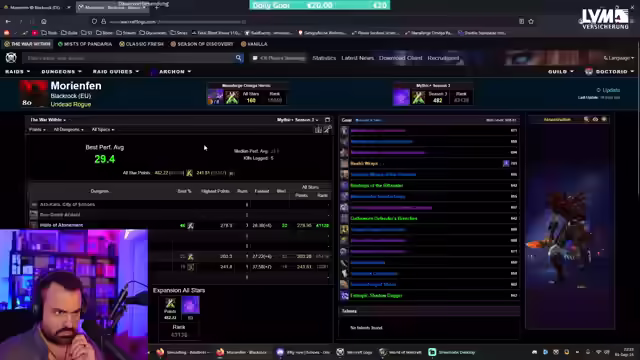
Task: Click the Shadow Dagger weapon gear item
Action: click(x=376, y=295)
